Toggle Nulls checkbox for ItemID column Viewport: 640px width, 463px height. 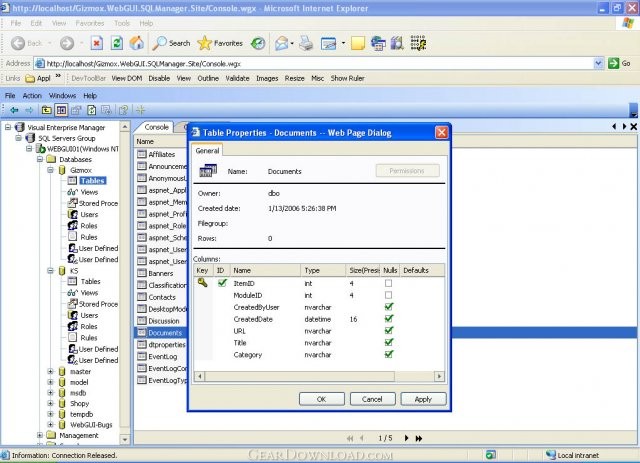click(389, 283)
